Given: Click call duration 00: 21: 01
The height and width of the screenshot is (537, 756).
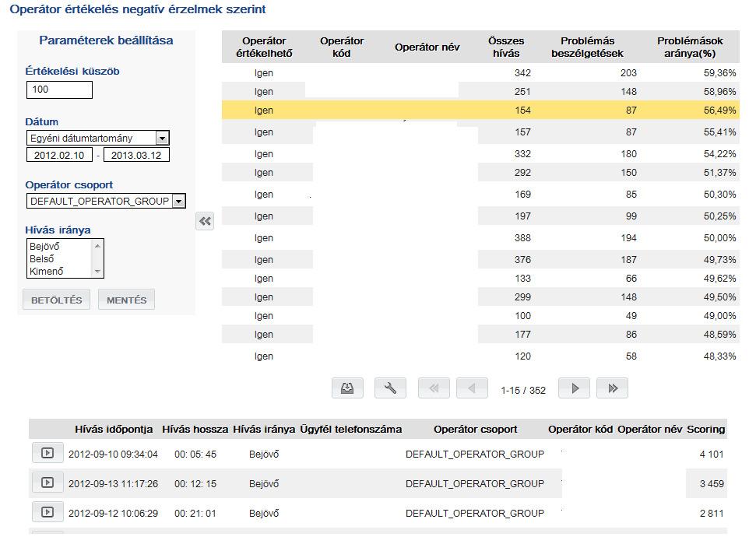Looking at the screenshot, I should click(195, 514).
